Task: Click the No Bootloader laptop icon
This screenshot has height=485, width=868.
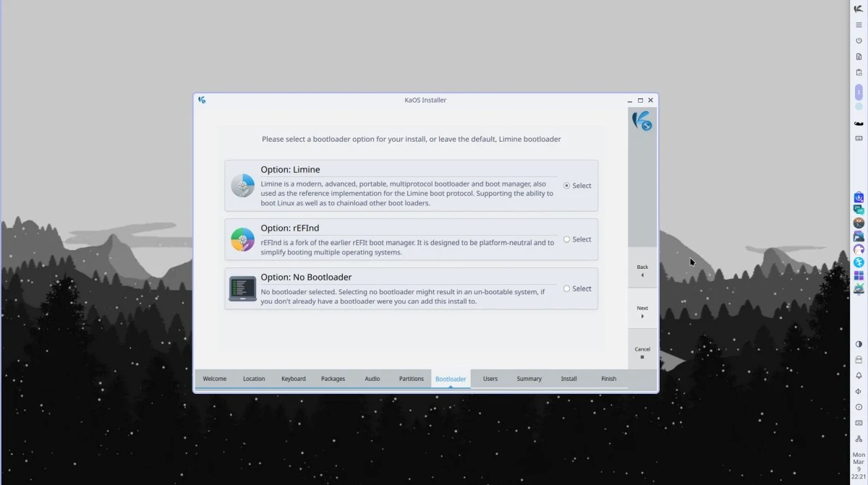Action: point(242,288)
